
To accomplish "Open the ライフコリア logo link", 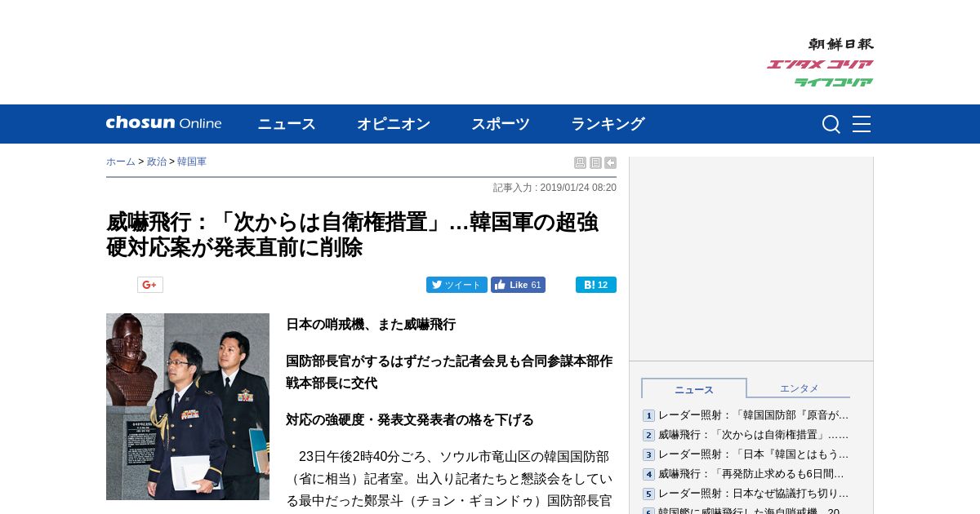I will click(x=834, y=82).
